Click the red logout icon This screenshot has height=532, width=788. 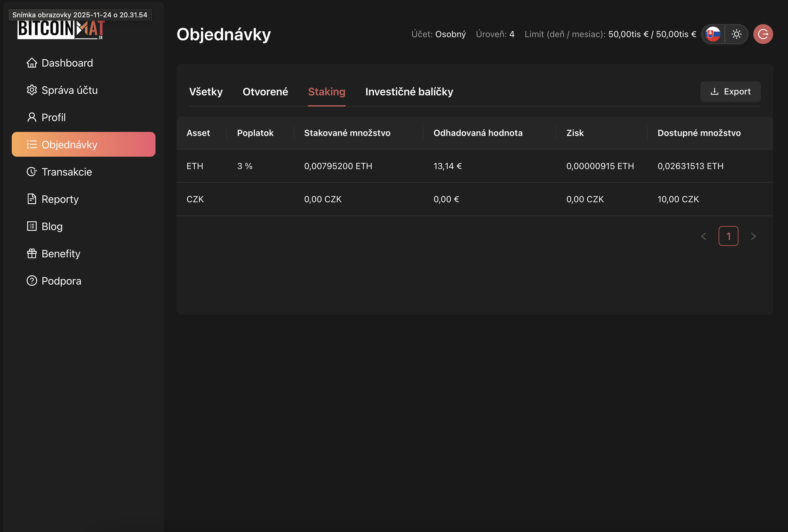[763, 34]
